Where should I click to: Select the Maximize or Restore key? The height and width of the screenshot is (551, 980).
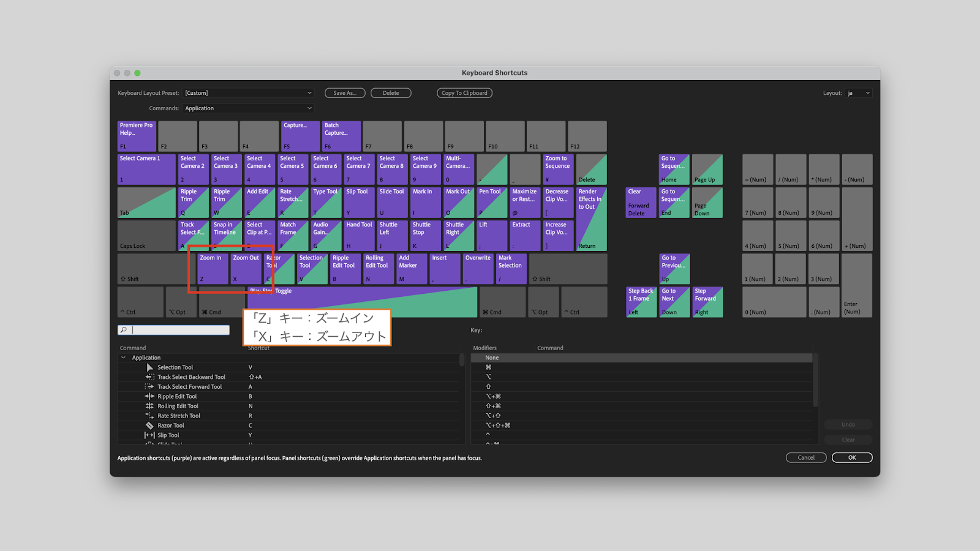525,203
